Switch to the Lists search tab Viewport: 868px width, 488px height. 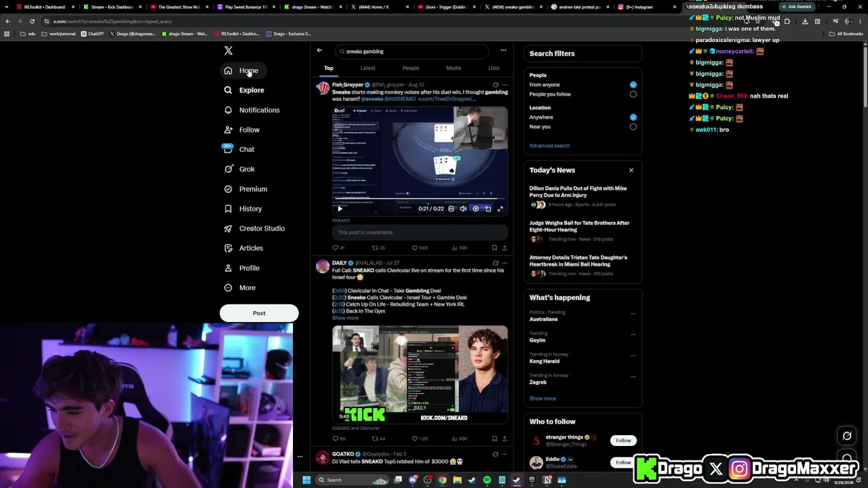point(494,68)
